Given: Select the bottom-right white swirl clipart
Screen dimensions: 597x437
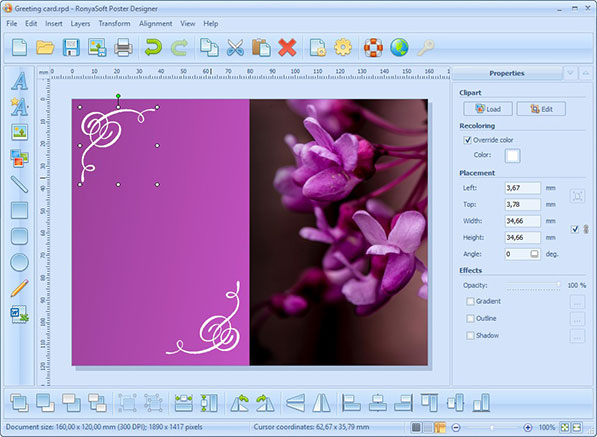Looking at the screenshot, I should (x=203, y=318).
